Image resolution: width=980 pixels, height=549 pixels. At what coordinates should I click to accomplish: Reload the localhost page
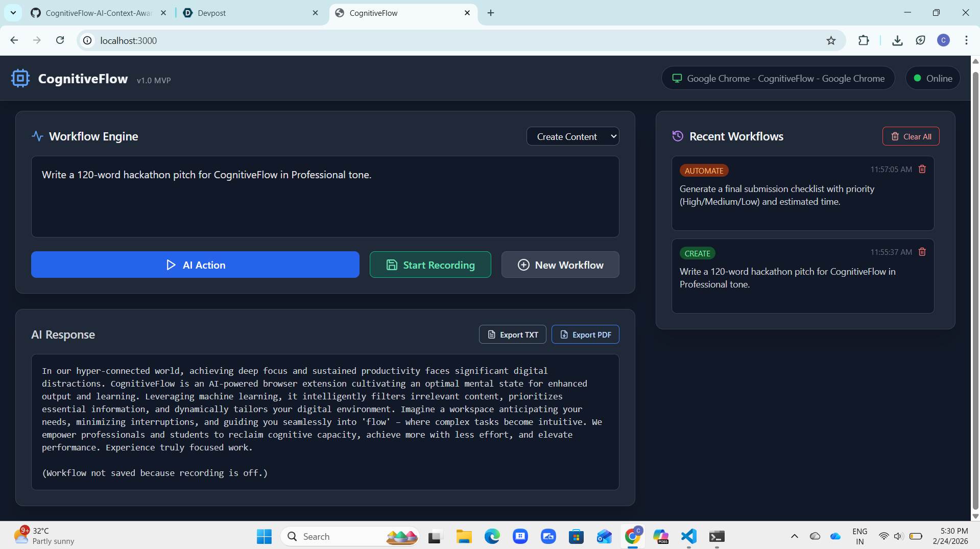[60, 40]
